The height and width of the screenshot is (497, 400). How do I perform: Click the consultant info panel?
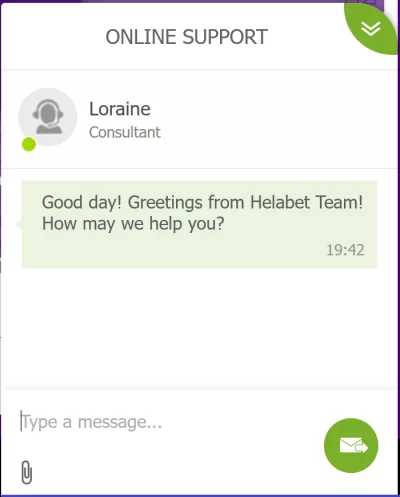[x=199, y=119]
